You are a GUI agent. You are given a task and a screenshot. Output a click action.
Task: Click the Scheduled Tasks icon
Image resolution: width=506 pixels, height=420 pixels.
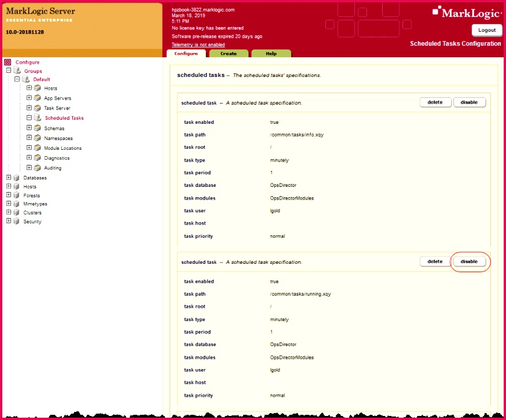pyautogui.click(x=38, y=118)
